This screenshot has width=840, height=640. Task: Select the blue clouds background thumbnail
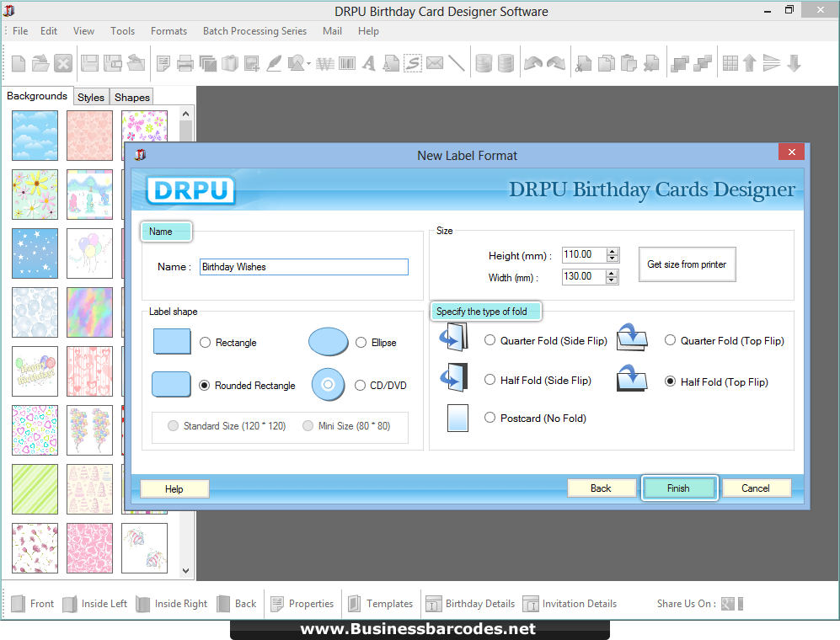35,136
